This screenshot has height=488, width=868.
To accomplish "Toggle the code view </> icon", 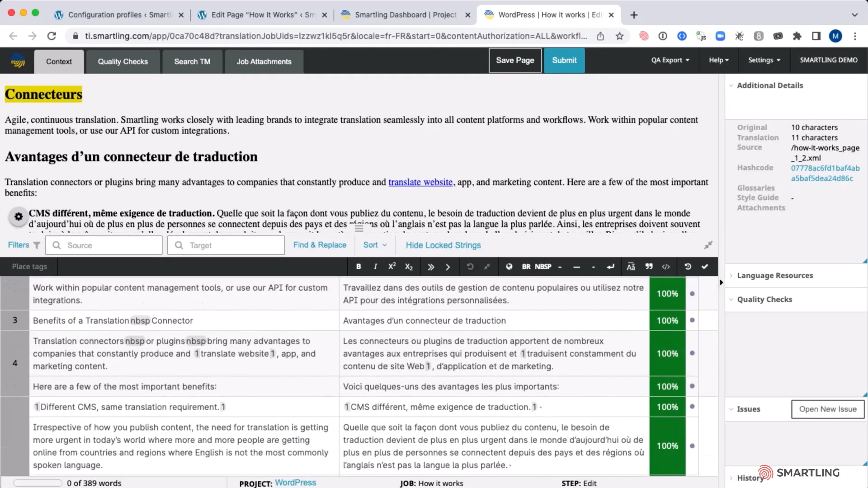I will pyautogui.click(x=666, y=267).
